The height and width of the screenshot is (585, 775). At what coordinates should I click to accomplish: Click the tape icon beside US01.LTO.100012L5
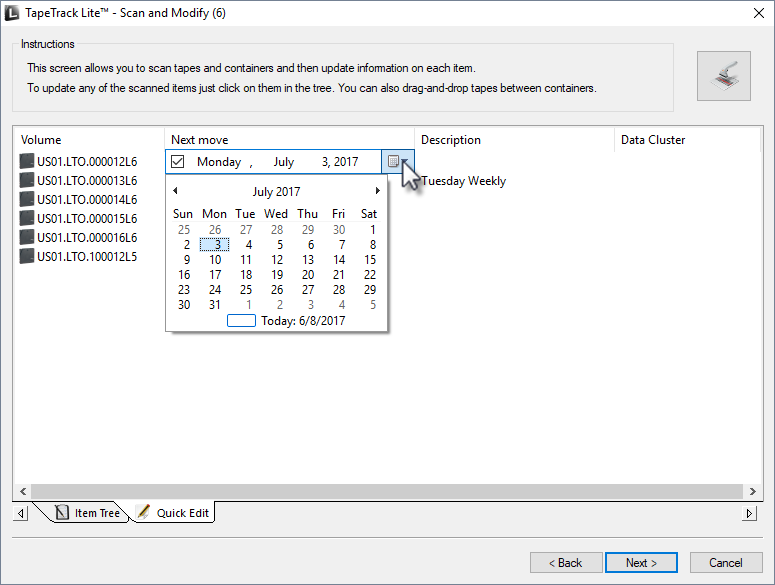point(27,256)
